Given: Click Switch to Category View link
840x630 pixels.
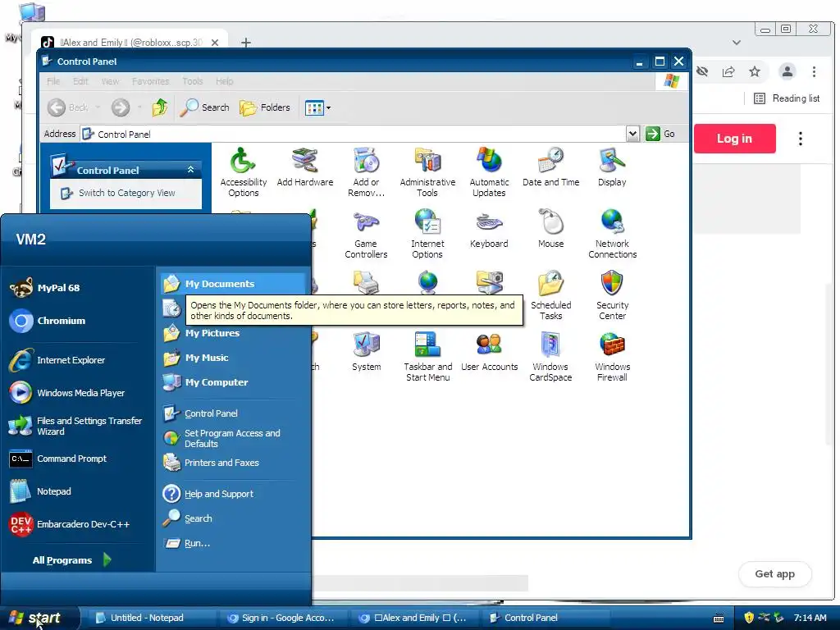Looking at the screenshot, I should pos(126,193).
